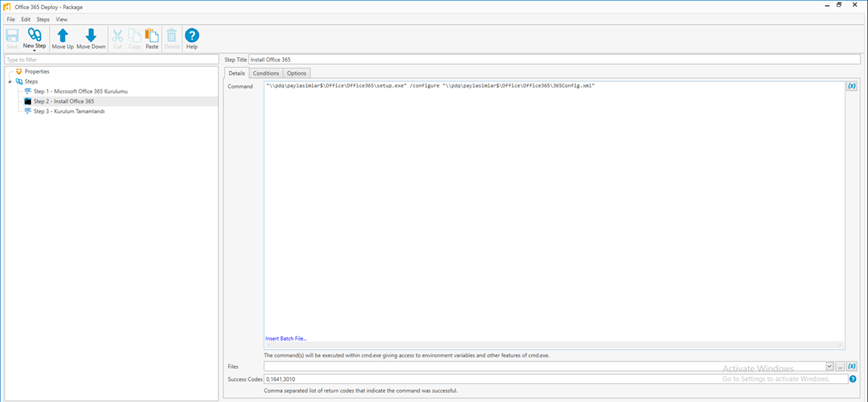The image size is (868, 402).
Task: Click the Success Codes input field
Action: (556, 379)
